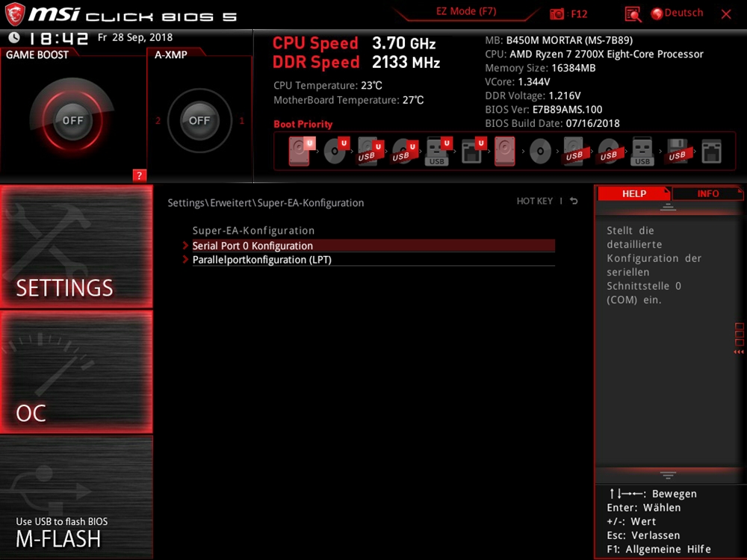The height and width of the screenshot is (560, 747).
Task: Click the +/-: Wert key hint
Action: (x=631, y=521)
